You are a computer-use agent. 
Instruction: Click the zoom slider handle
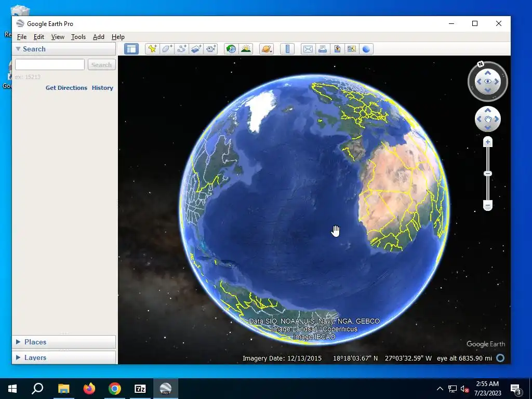click(487, 174)
